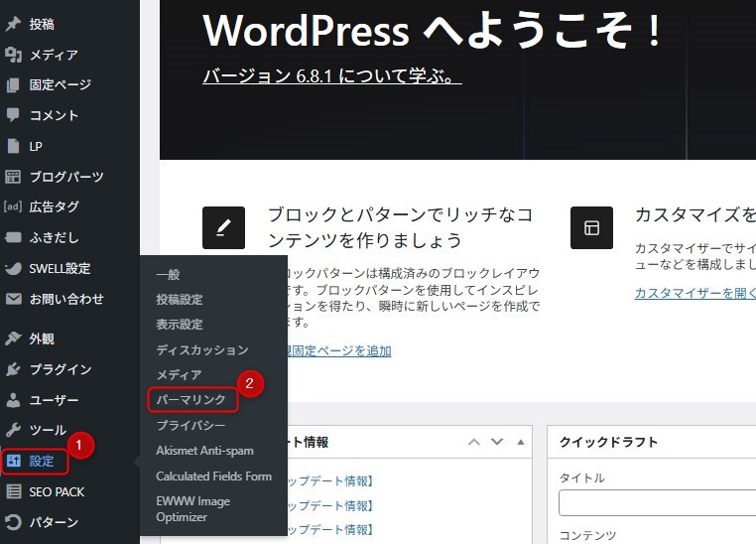The image size is (756, 544).
Task: Click the sliders icon beside 設定
Action: [14, 461]
